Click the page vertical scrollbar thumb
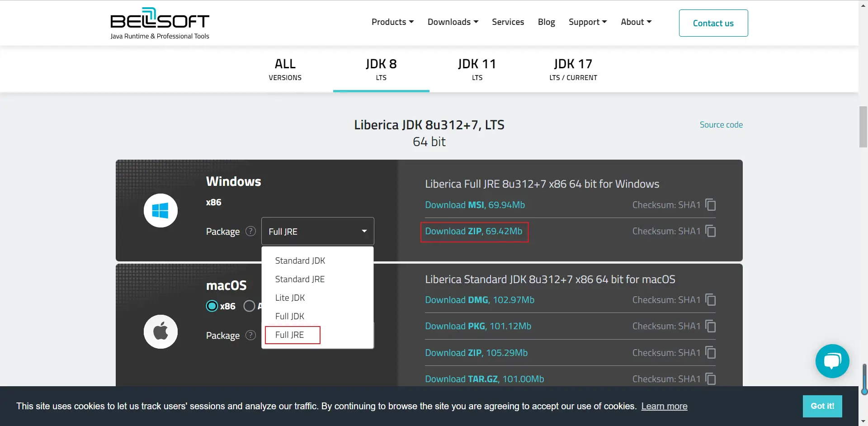 coord(863,127)
